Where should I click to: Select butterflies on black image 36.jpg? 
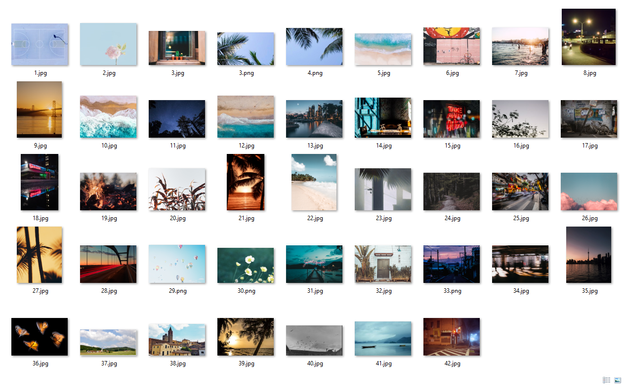[39, 337]
